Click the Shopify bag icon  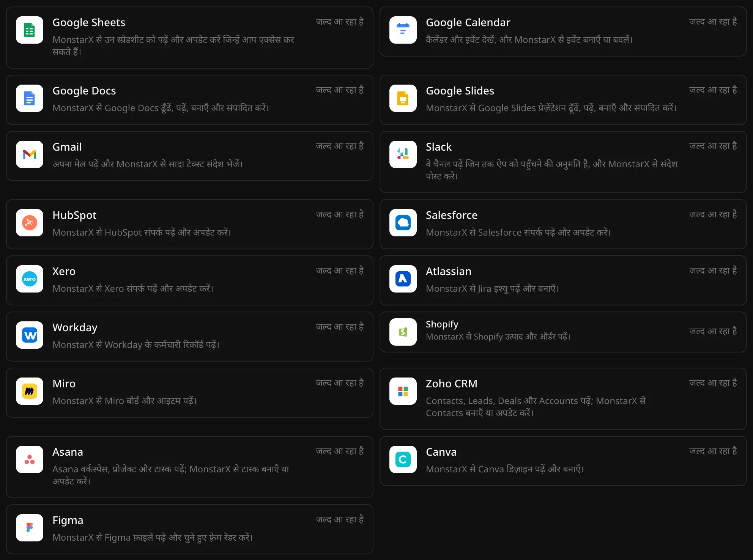pyautogui.click(x=403, y=332)
